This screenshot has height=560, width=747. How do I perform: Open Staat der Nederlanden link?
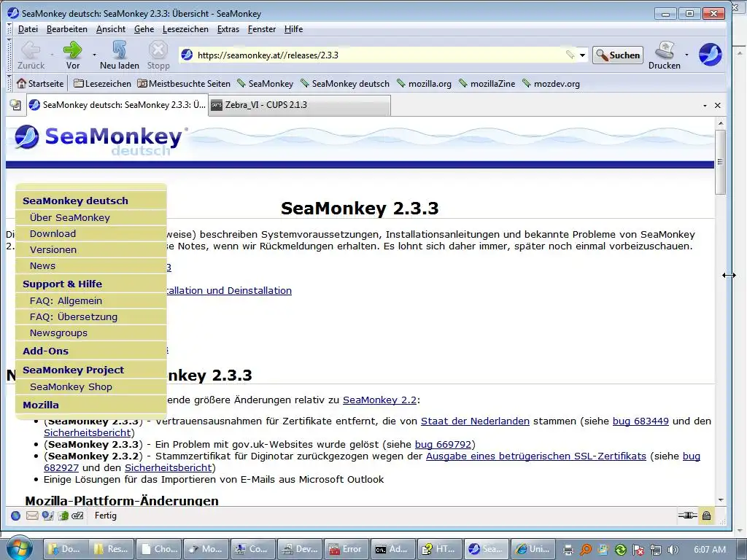[475, 421]
